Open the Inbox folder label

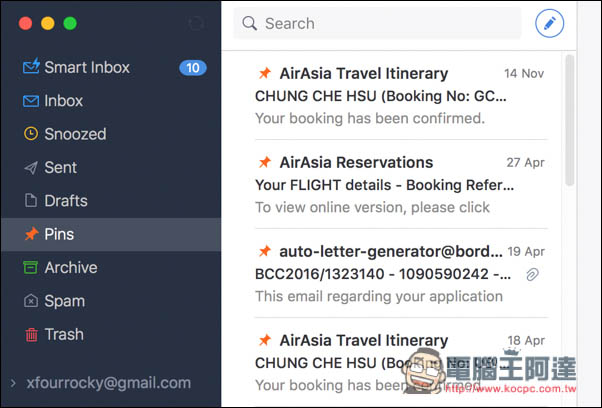[x=63, y=101]
